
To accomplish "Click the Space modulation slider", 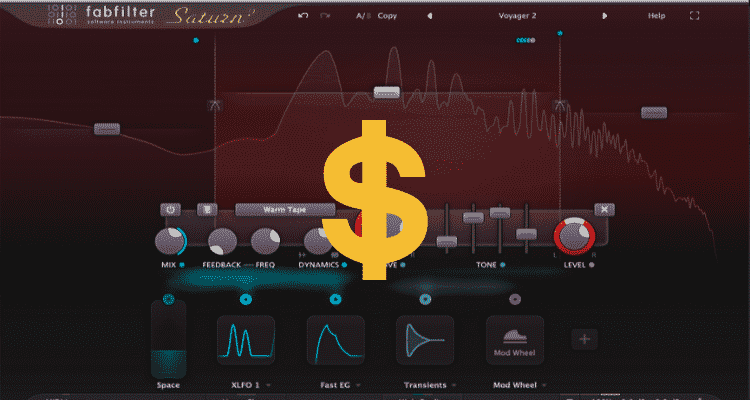I will pos(168,338).
